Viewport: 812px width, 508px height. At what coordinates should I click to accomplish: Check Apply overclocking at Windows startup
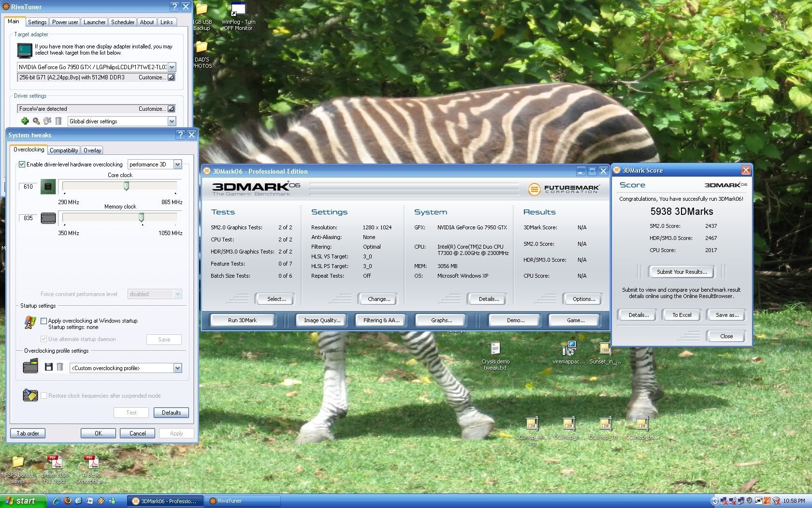click(x=44, y=321)
